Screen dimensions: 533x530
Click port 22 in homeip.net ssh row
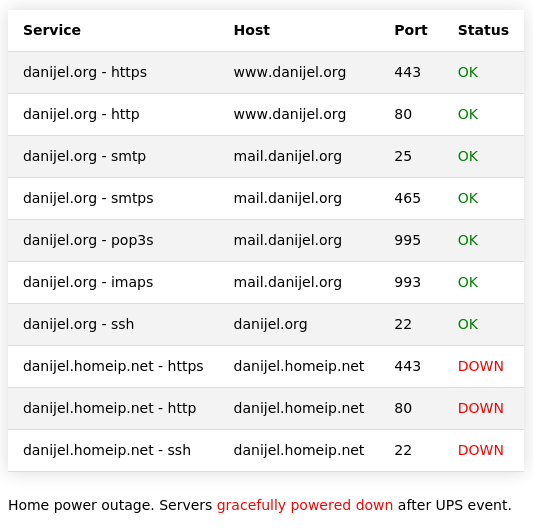coord(403,450)
